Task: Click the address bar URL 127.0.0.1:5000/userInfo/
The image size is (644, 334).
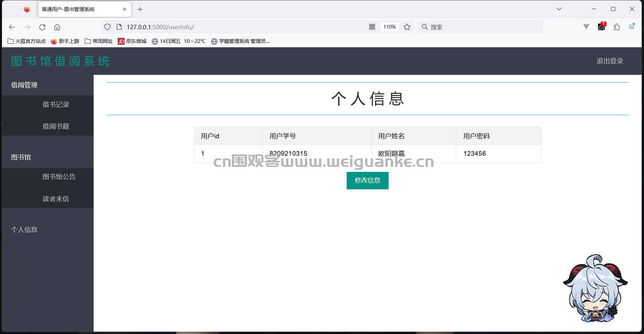Action: [160, 27]
